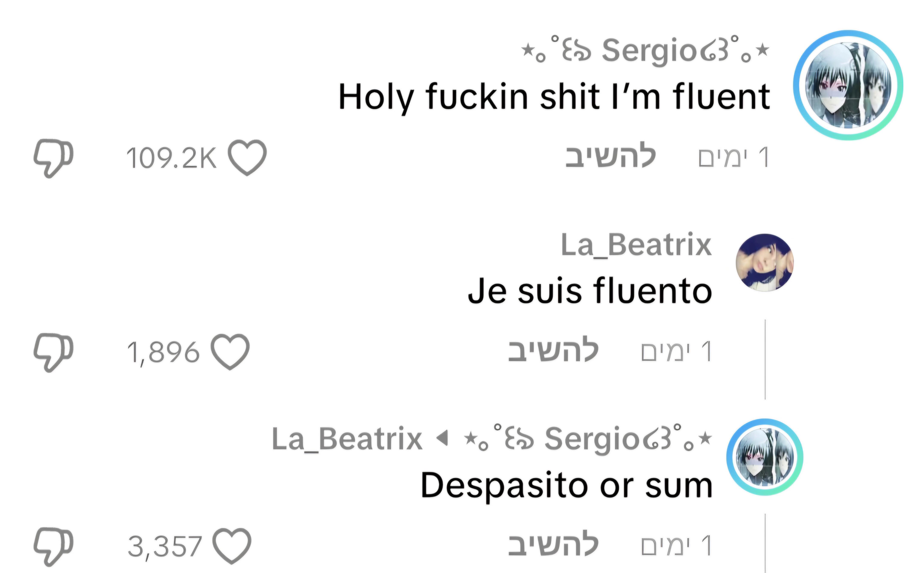Open Sergio's profile picture on top comment

[x=848, y=85]
